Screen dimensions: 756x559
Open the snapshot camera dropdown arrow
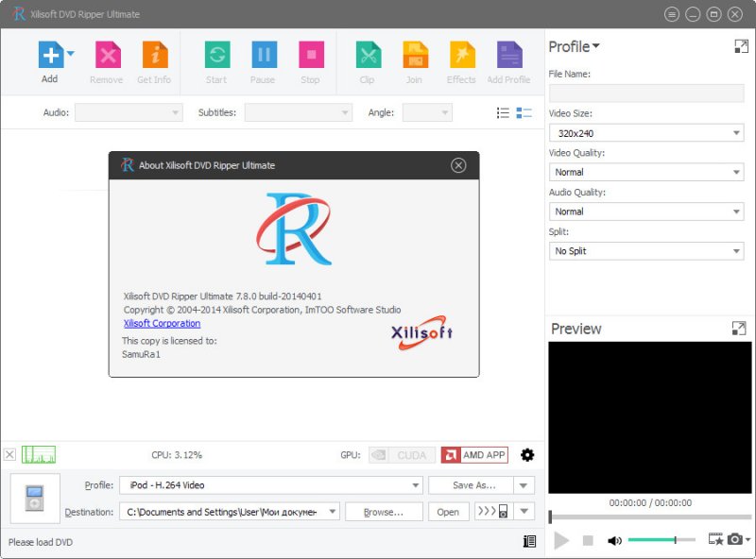pyautogui.click(x=747, y=539)
